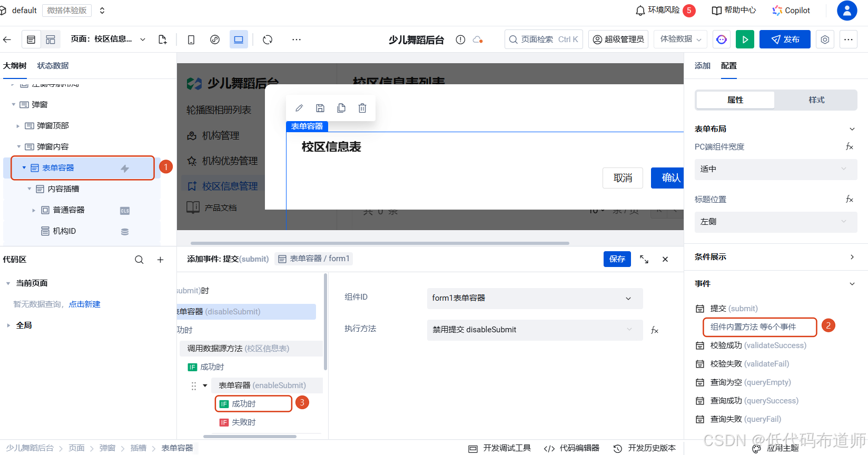Click the data binding icon on 机构ID
This screenshot has height=455, width=868.
pos(125,232)
